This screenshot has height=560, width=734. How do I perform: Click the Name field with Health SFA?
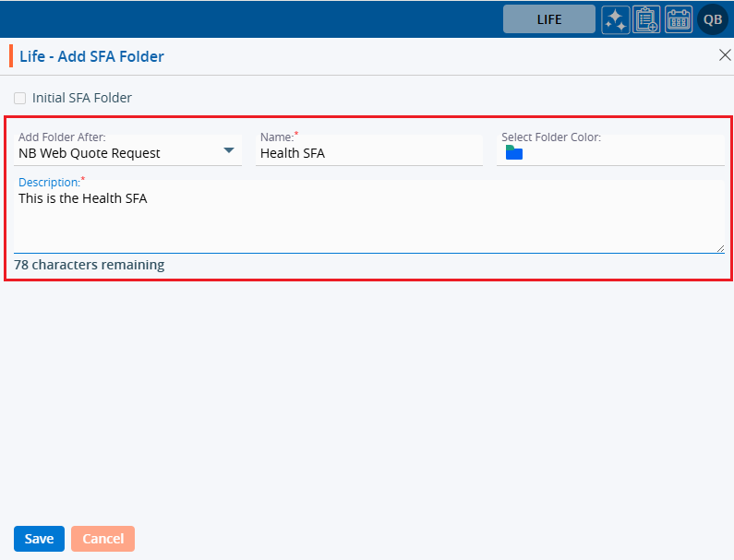pos(368,153)
